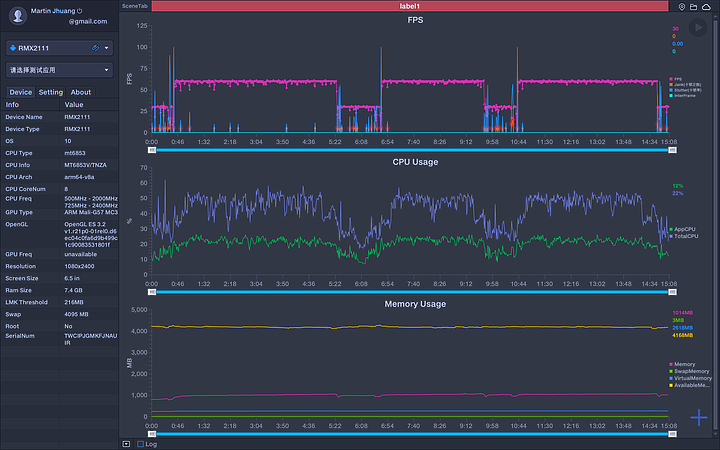Select the Resolution value 1080x2400

79,266
